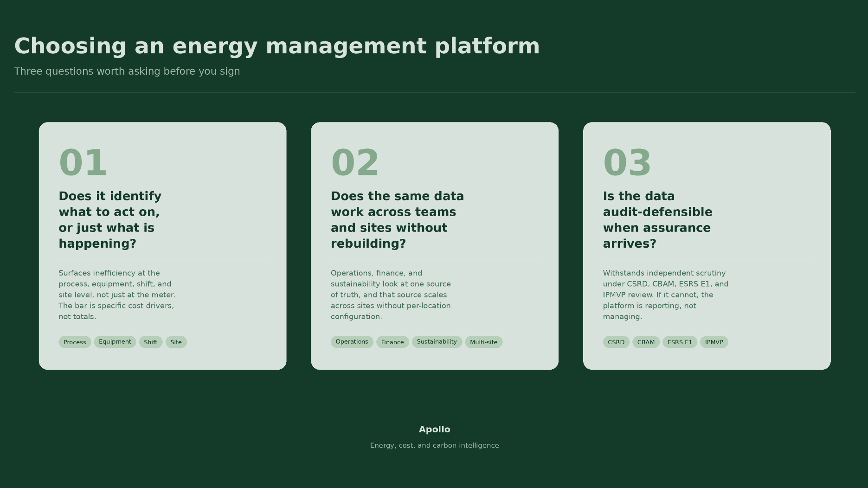The image size is (868, 488).
Task: Click the Operations tag
Action: [352, 342]
